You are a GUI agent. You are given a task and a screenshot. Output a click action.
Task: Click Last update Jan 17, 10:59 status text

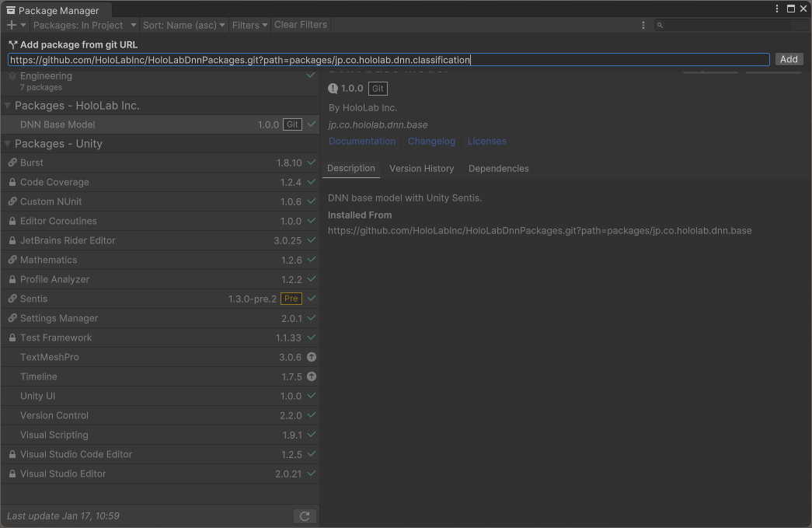pos(63,516)
